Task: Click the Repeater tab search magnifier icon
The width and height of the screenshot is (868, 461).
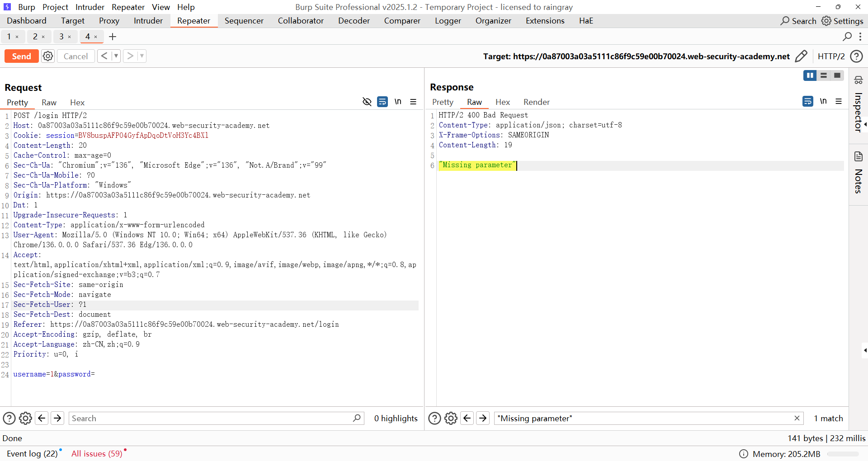Action: (x=847, y=37)
